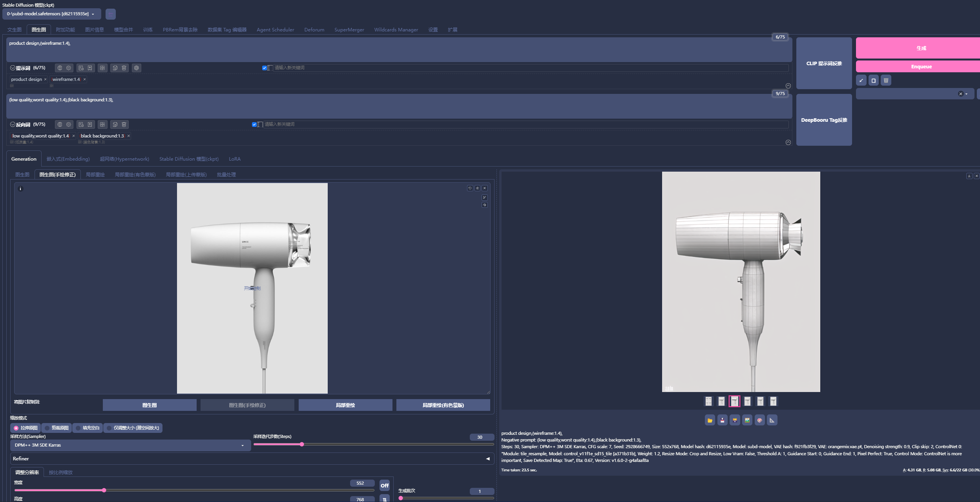Select the first grid thumbnail in gallery
The image size is (980, 502).
point(708,401)
